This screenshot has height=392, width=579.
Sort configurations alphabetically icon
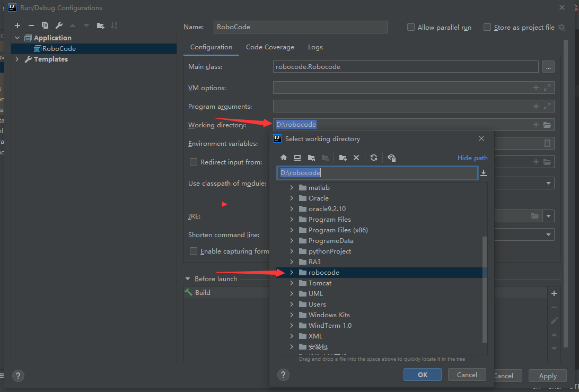click(x=114, y=25)
